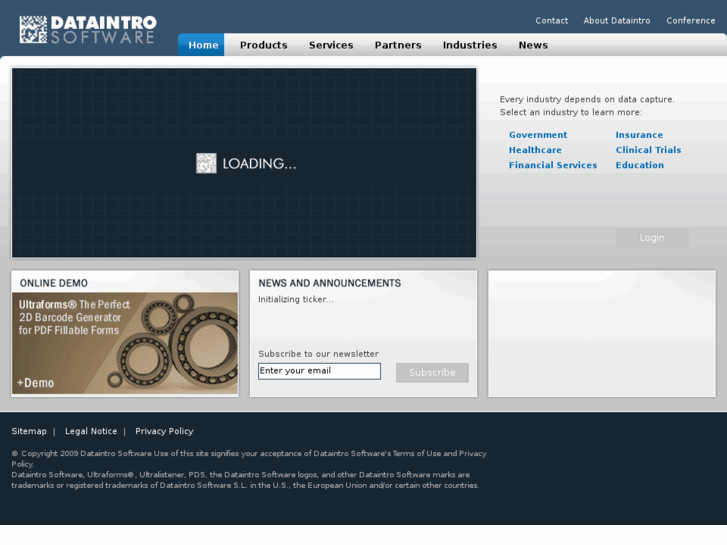Open the News section
727x545 pixels.
(x=533, y=45)
